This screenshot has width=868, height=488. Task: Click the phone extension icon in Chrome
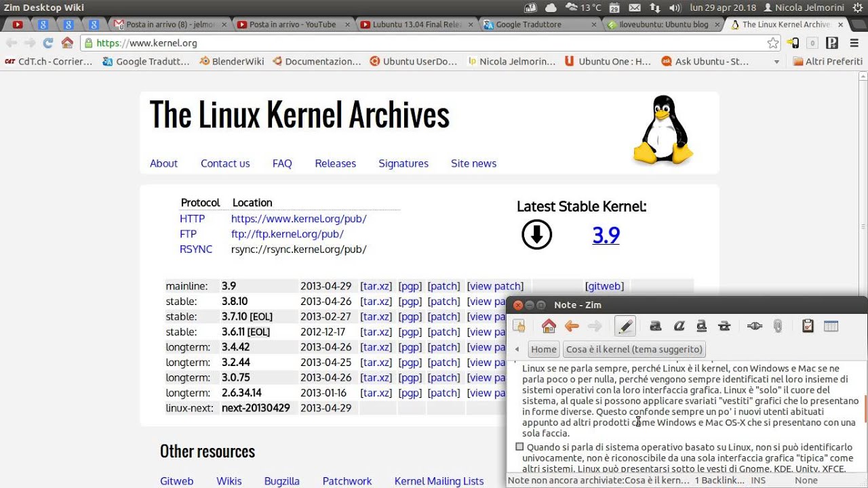[x=793, y=43]
